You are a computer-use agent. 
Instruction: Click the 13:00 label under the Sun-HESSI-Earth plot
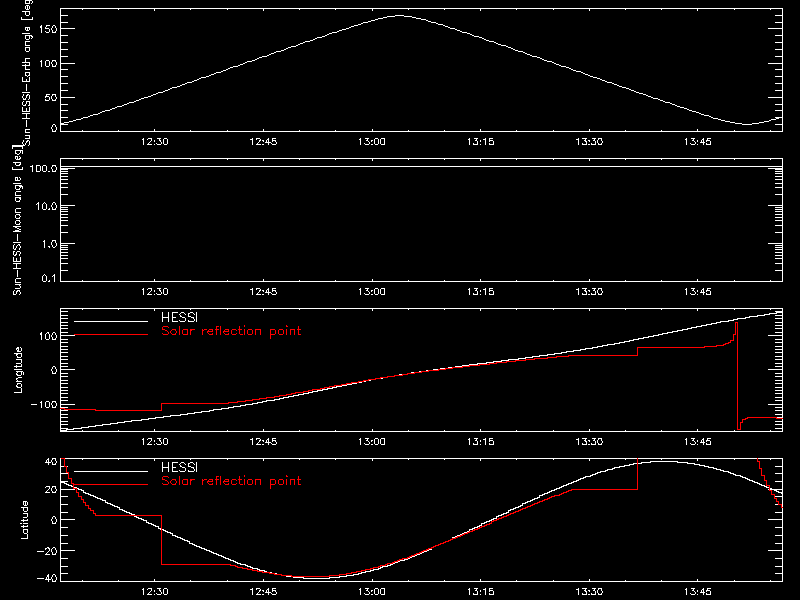(x=372, y=141)
